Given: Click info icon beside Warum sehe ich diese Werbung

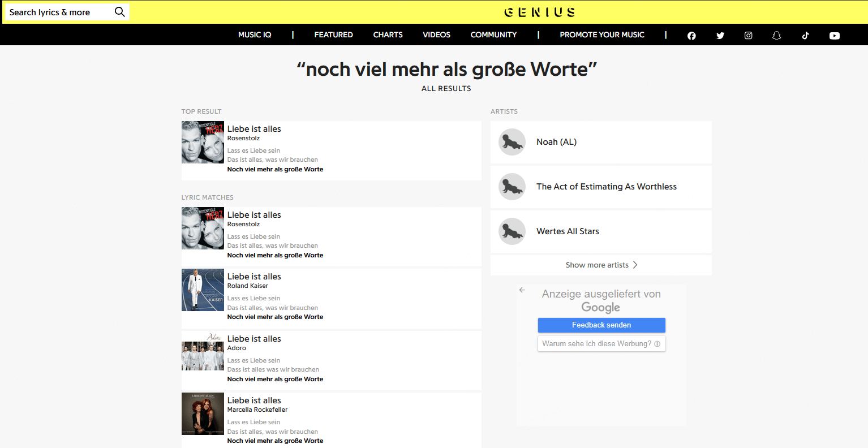Looking at the screenshot, I should 657,344.
